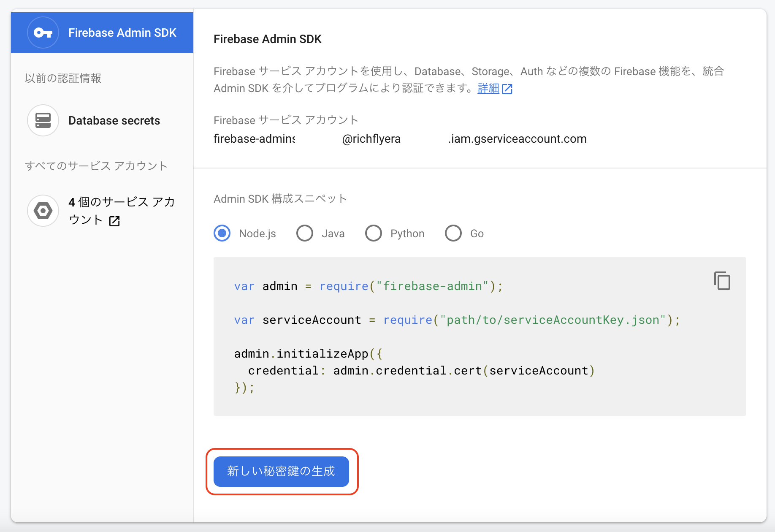The height and width of the screenshot is (532, 775).
Task: Click the credential: admin.credential.cert line
Action: tap(421, 371)
